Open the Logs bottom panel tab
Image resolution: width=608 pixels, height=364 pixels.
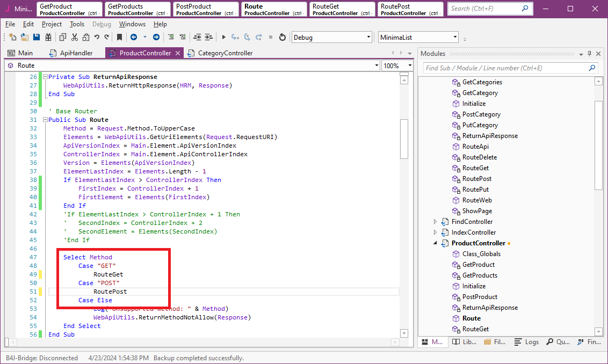pyautogui.click(x=526, y=342)
